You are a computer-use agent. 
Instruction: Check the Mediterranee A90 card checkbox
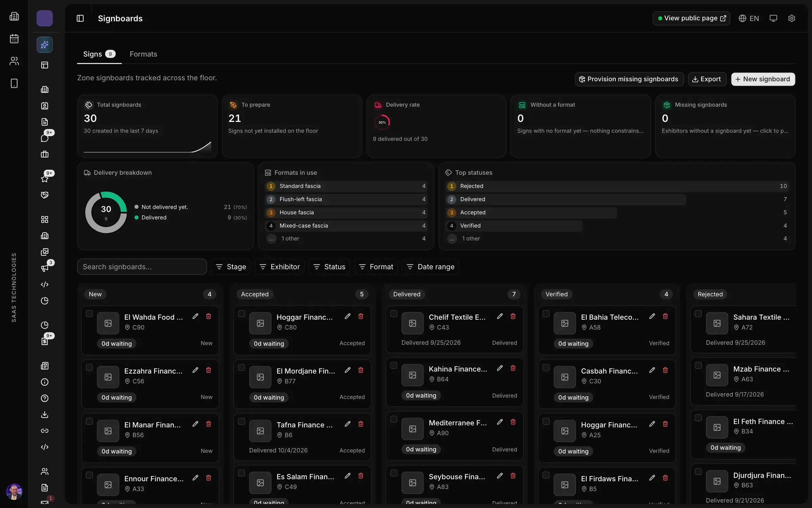click(x=394, y=419)
